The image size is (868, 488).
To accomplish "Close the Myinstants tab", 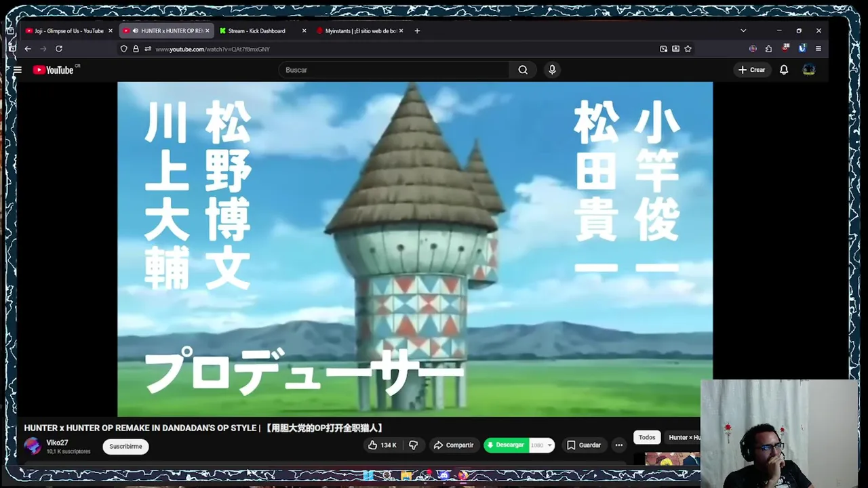I will tap(401, 30).
